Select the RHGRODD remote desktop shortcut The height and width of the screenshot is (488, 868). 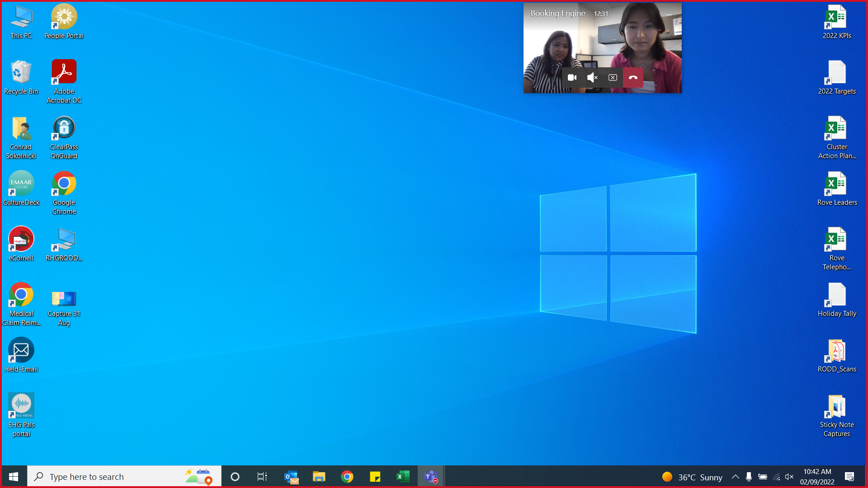tap(64, 244)
